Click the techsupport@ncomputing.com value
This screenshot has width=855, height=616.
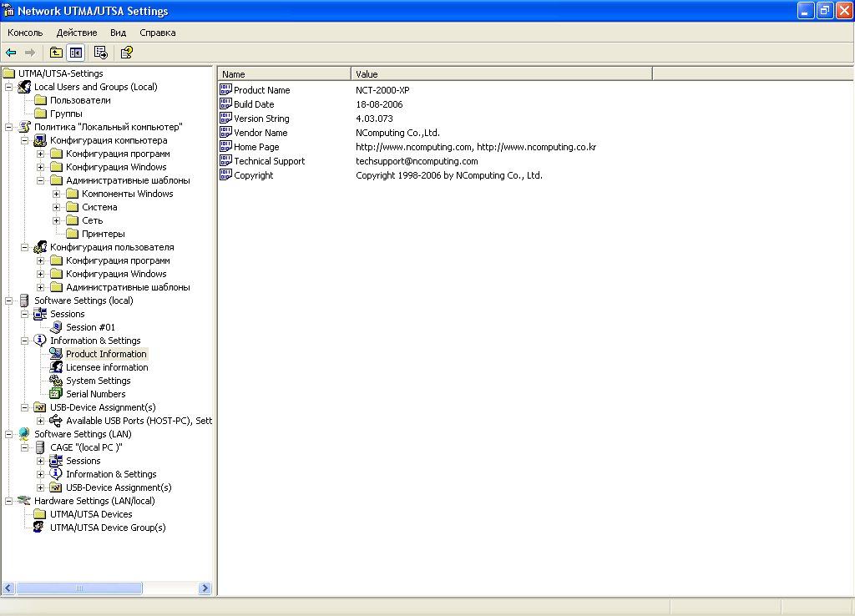coord(417,161)
